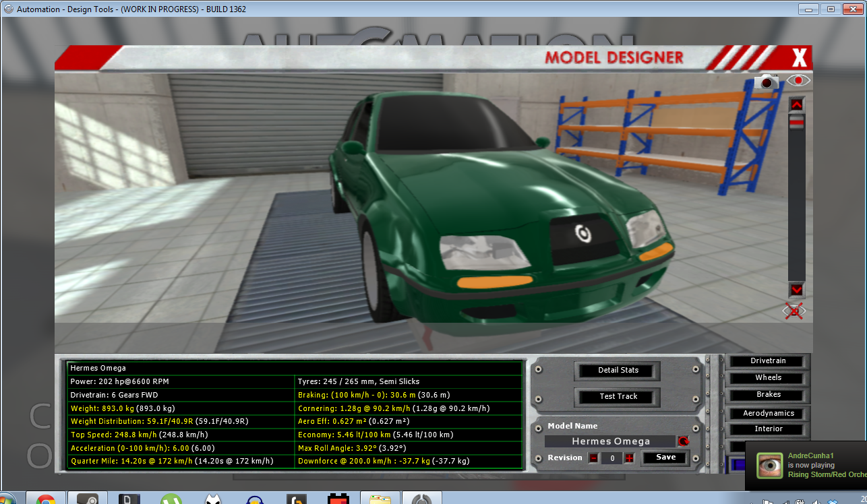Toggle the red eye view icon
This screenshot has width=867, height=504.
pos(798,80)
